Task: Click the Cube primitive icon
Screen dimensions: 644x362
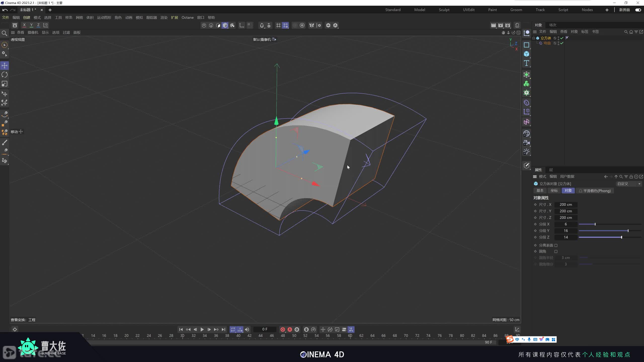Action: point(527,54)
